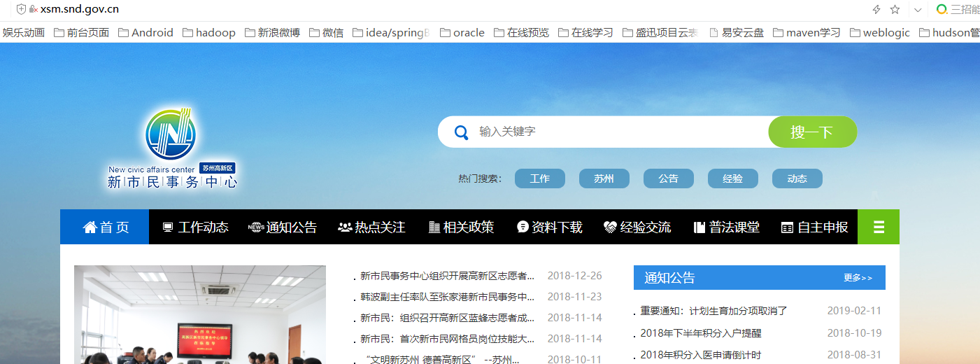This screenshot has height=364, width=980.
Task: Open the 普法课堂 nav item
Action: [x=726, y=227]
